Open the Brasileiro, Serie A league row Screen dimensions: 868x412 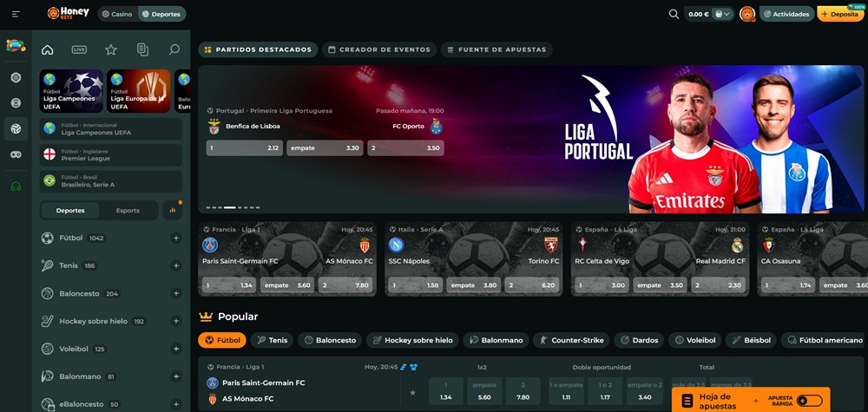[x=111, y=180]
